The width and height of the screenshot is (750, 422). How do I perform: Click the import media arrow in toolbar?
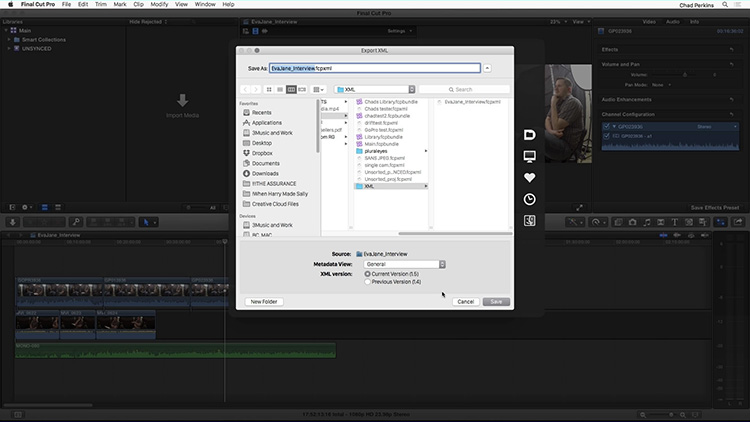click(13, 222)
